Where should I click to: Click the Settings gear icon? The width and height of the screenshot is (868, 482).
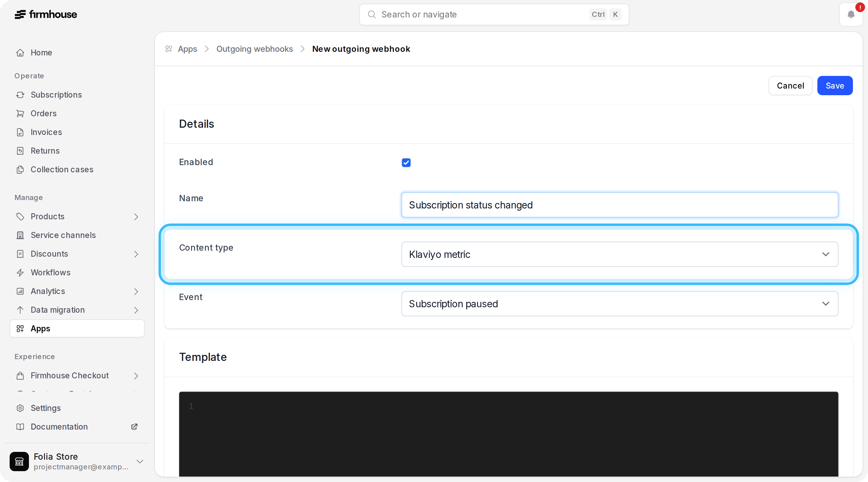tap(20, 408)
